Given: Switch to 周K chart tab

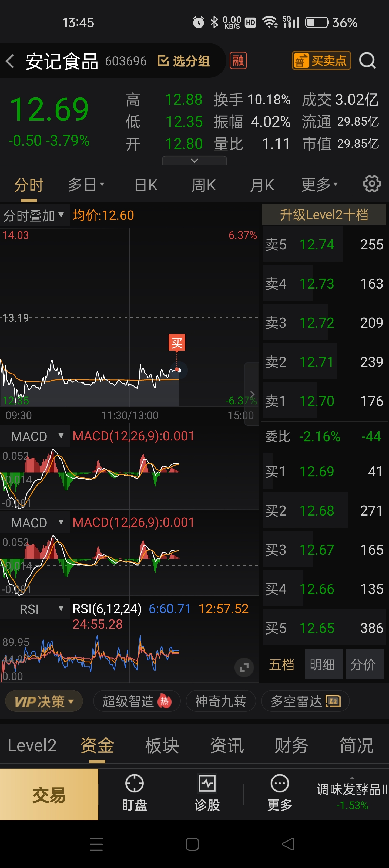Looking at the screenshot, I should [x=203, y=185].
